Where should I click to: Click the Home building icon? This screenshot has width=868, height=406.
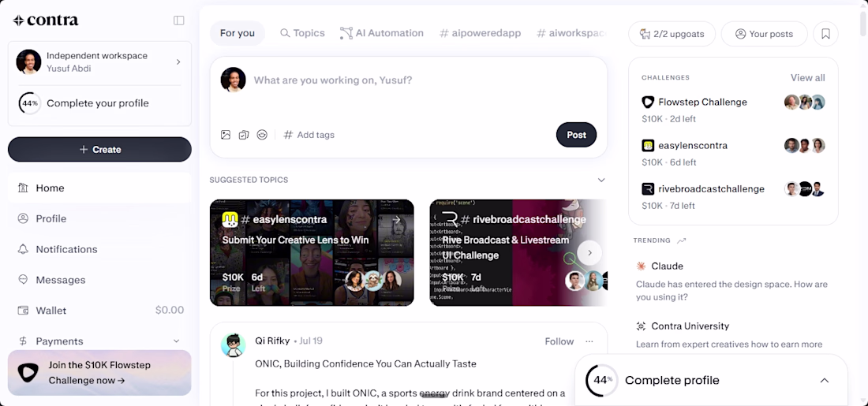tap(23, 188)
